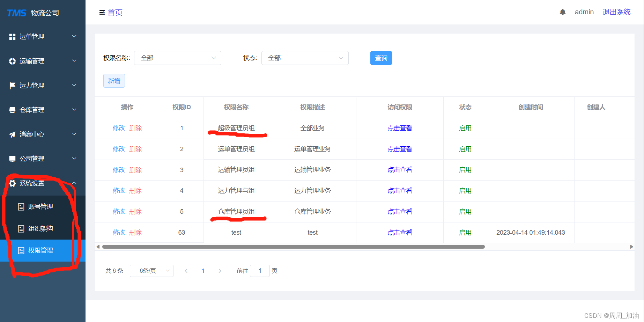Open notifications bell icon

pos(562,12)
